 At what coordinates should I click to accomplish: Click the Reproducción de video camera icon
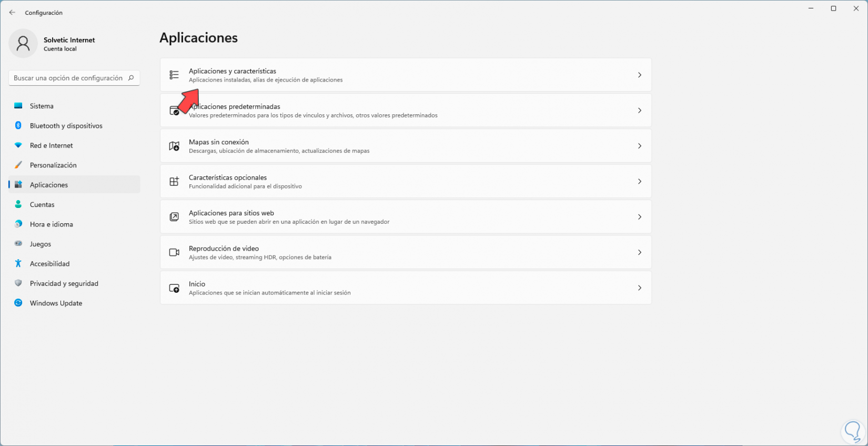coord(174,253)
